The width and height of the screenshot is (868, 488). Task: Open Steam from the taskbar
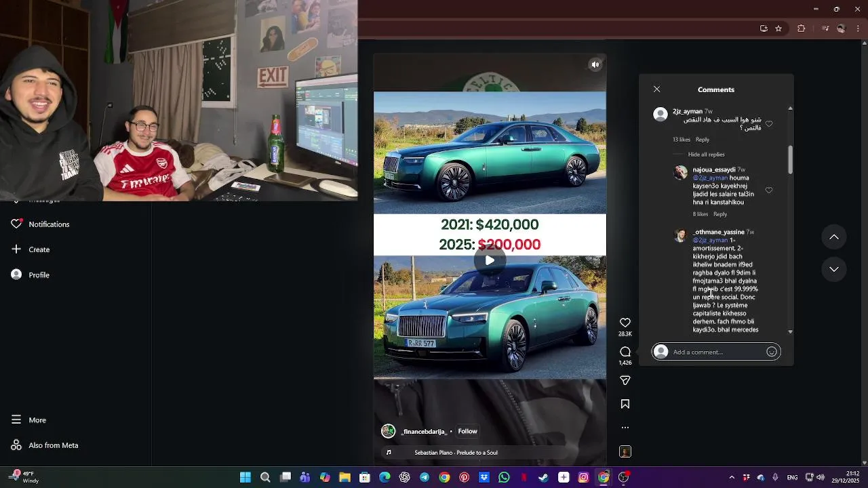point(543,477)
